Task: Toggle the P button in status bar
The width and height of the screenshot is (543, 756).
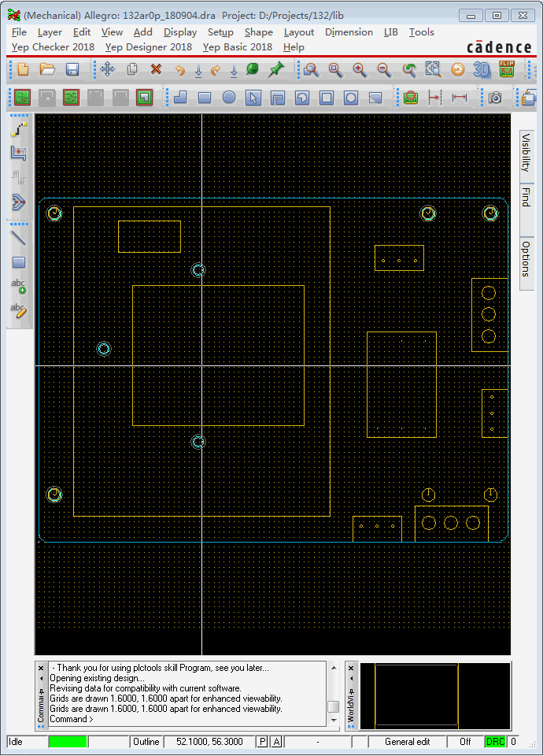Action: tap(262, 742)
